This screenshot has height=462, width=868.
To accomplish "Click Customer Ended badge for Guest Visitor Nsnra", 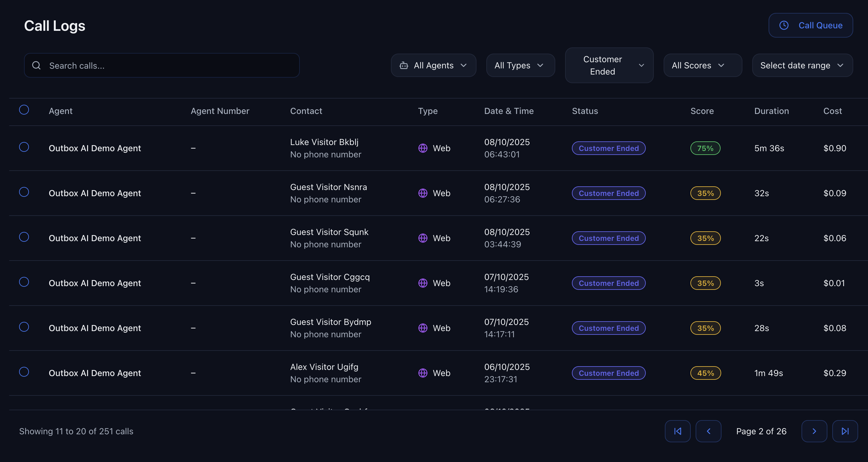I will (608, 193).
